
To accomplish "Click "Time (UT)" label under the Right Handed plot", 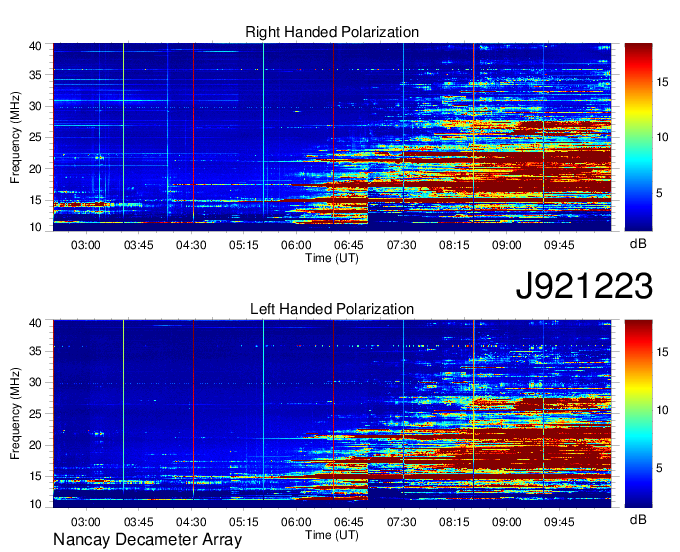I will [332, 258].
